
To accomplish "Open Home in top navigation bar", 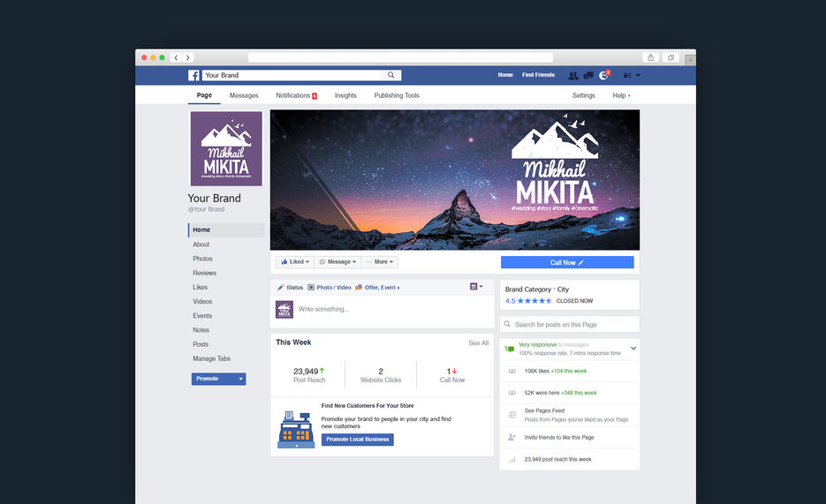I will coord(505,75).
